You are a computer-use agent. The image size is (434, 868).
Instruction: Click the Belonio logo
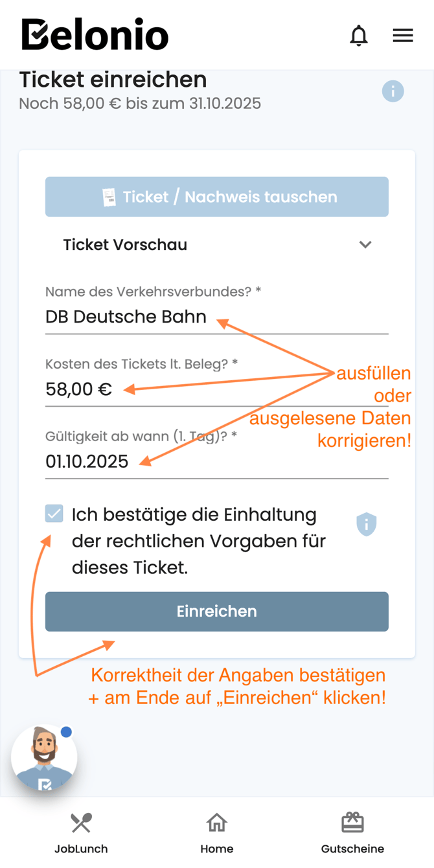(95, 35)
